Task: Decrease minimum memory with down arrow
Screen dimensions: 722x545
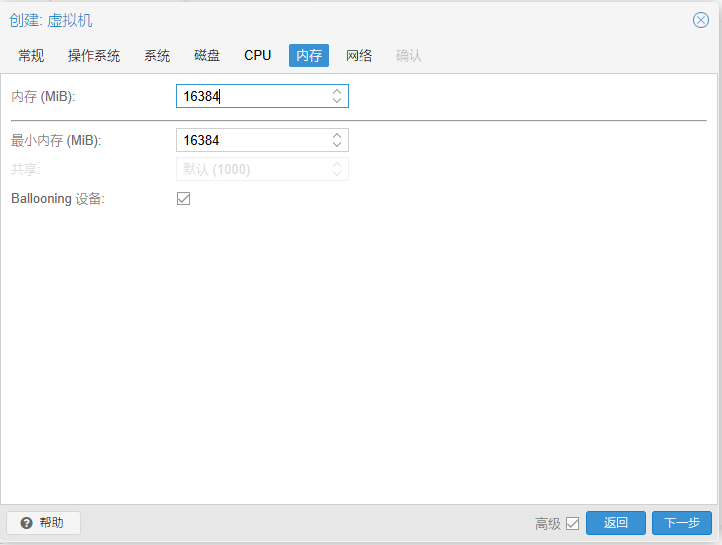Action: pyautogui.click(x=337, y=145)
